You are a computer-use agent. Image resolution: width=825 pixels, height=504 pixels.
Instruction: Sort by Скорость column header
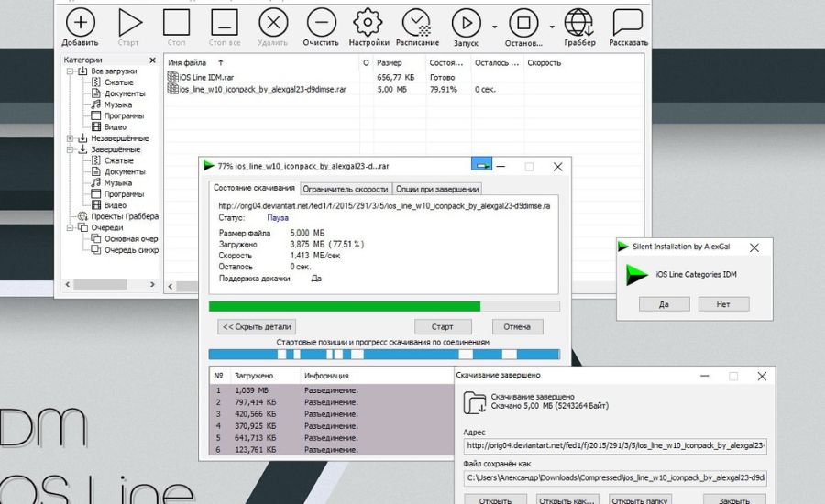point(544,62)
